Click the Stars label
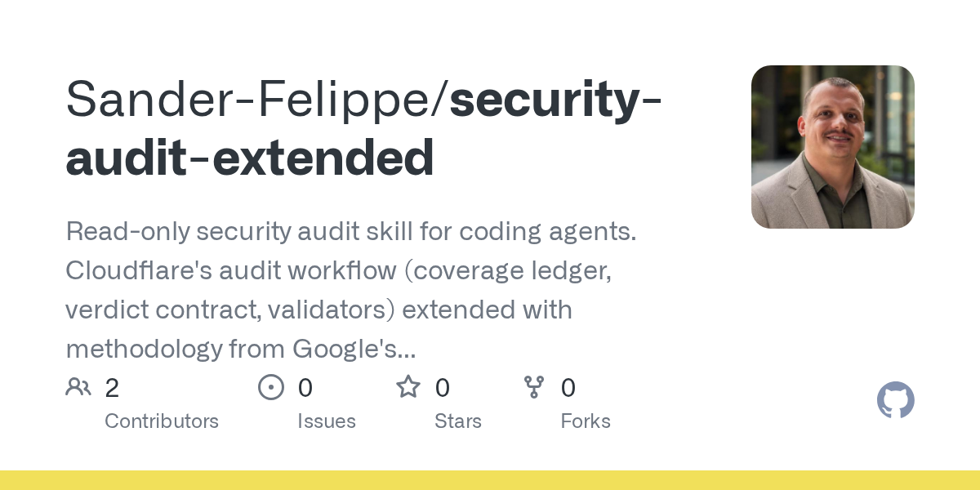 tap(458, 421)
